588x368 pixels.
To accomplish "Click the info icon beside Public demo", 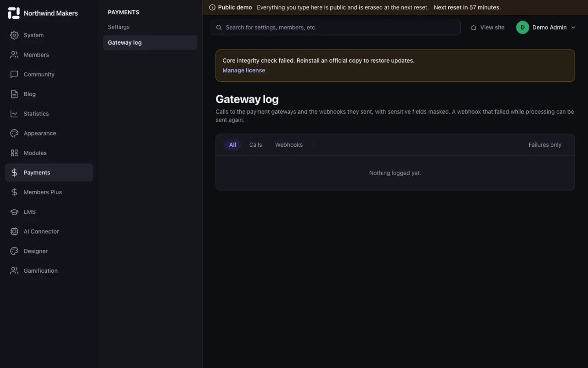I will [212, 7].
